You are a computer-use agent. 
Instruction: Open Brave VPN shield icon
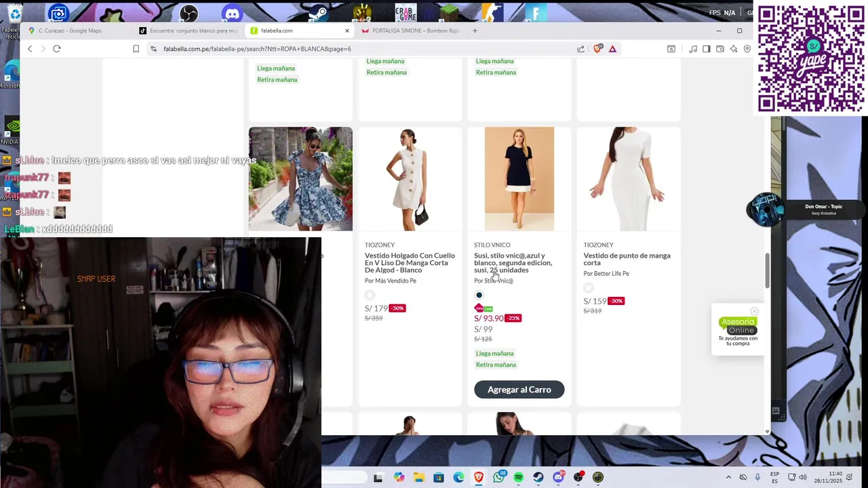coord(747,49)
